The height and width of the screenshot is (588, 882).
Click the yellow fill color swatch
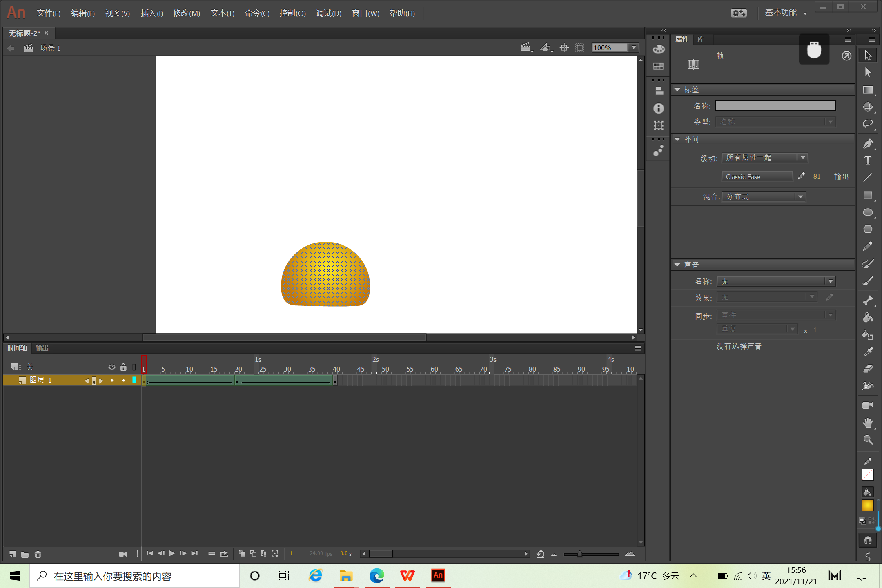(x=867, y=506)
